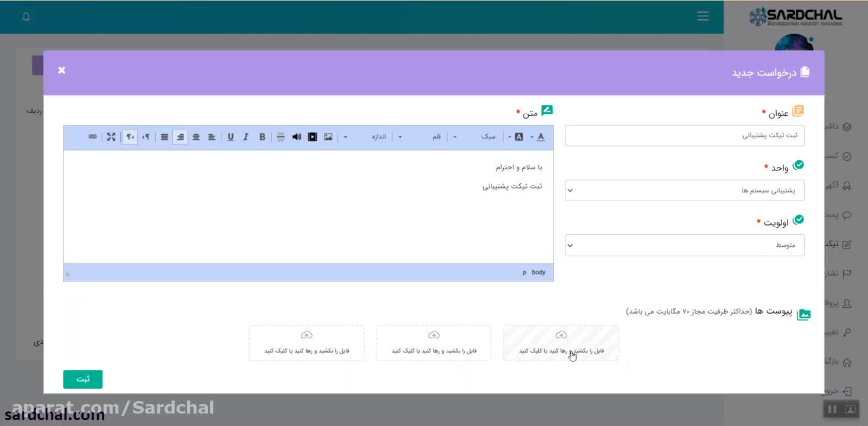Screen dimensions: 868x426
Task: Pick text color with the underlined A
Action: pos(541,137)
